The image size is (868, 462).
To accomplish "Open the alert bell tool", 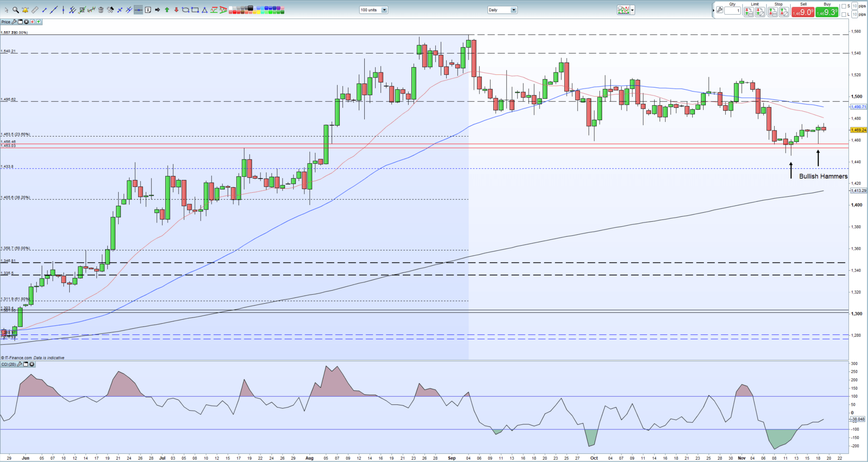I will 25,10.
